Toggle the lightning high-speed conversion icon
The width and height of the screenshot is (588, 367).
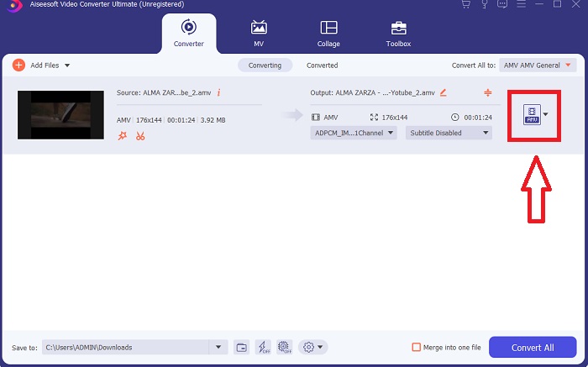point(262,347)
